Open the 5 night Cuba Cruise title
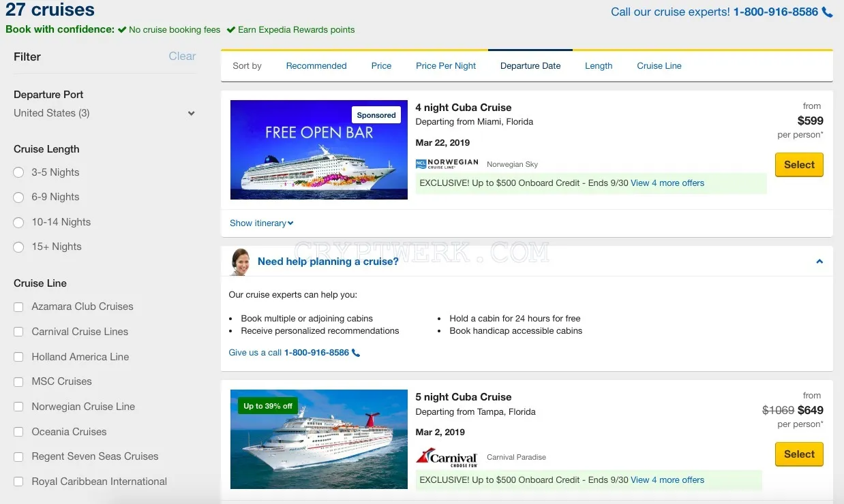Image resolution: width=844 pixels, height=504 pixels. pos(464,397)
